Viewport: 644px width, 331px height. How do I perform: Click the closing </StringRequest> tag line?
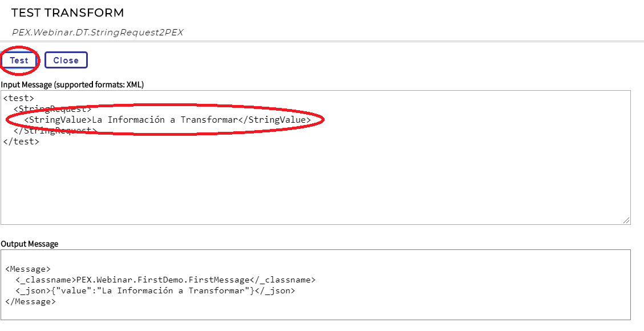pyautogui.click(x=55, y=131)
